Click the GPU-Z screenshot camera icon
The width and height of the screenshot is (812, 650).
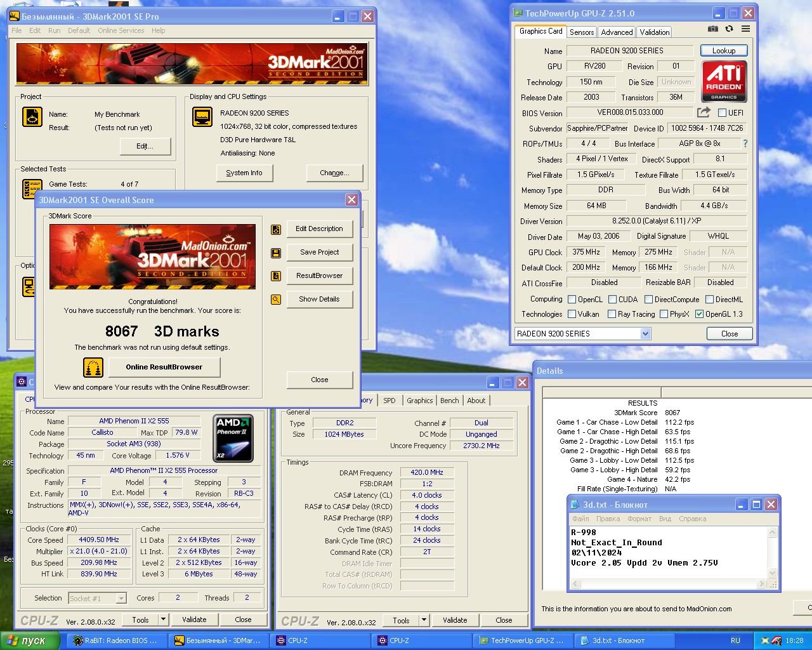click(x=713, y=29)
